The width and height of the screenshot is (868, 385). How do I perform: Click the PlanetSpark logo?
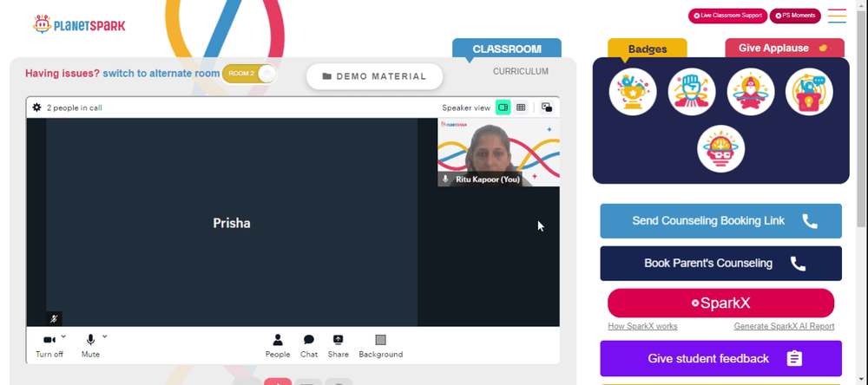(x=79, y=24)
